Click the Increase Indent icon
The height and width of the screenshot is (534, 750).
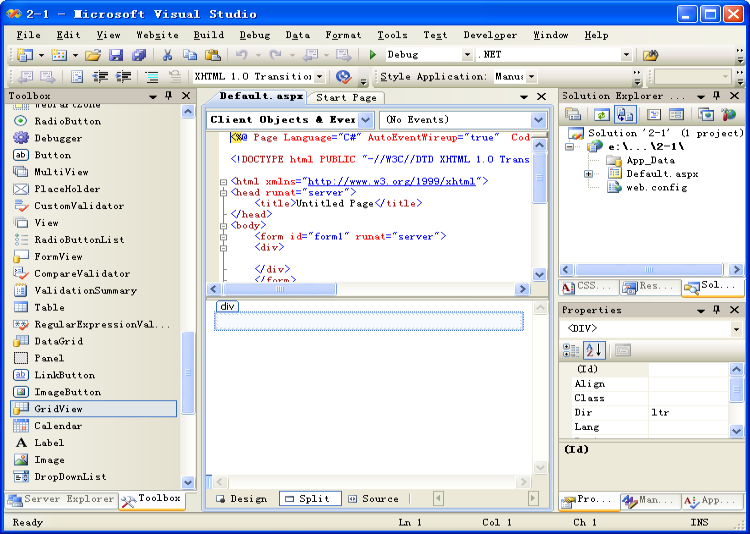[124, 77]
